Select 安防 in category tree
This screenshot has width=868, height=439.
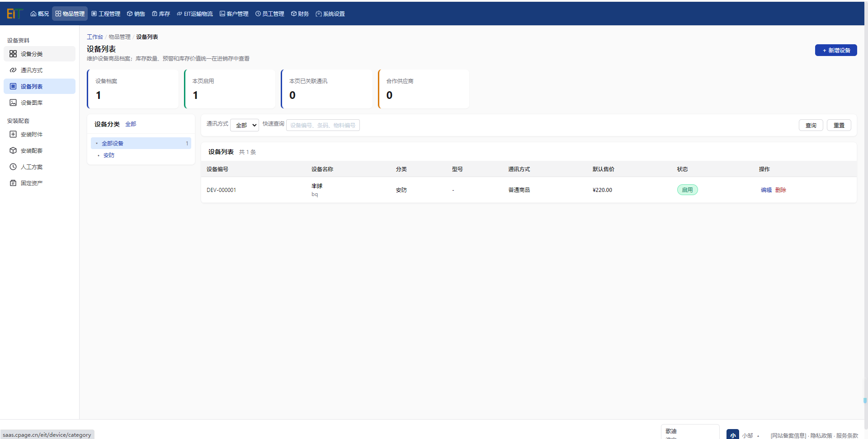109,155
